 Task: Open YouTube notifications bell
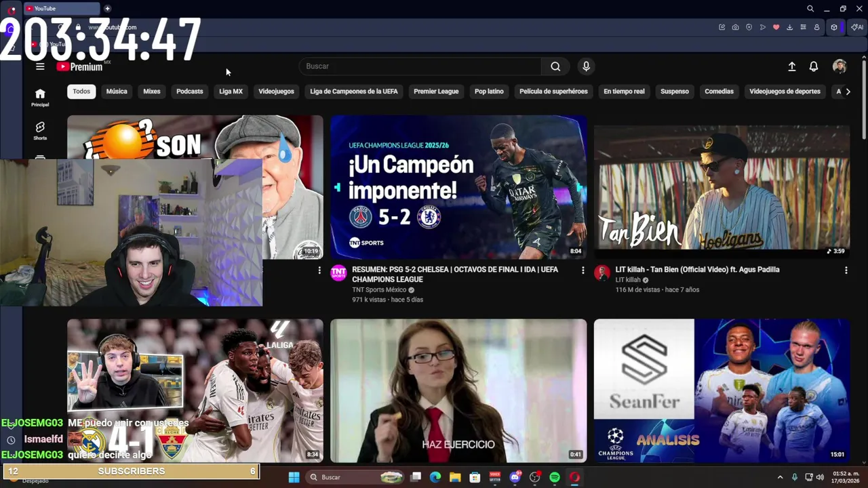tap(814, 66)
